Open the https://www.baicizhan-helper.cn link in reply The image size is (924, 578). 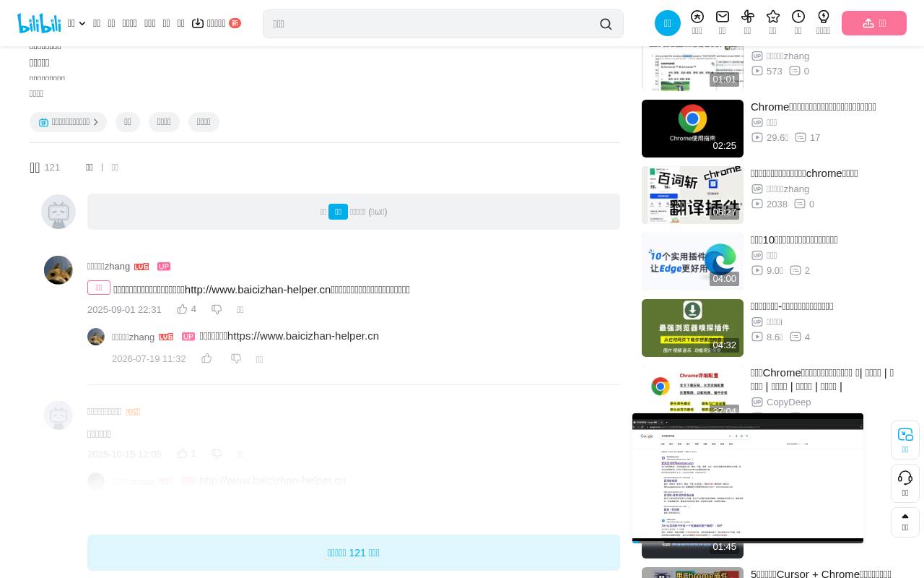[303, 335]
